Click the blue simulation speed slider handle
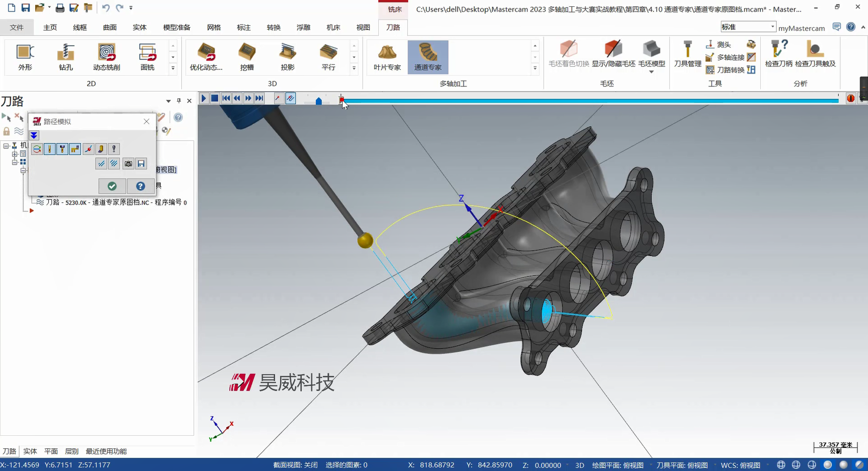 (318, 101)
